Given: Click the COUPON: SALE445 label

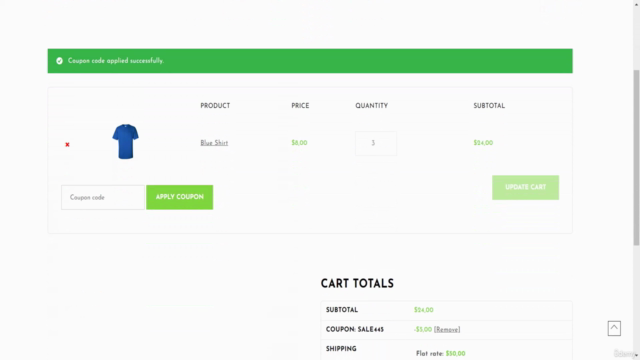Looking at the screenshot, I should point(355,329).
